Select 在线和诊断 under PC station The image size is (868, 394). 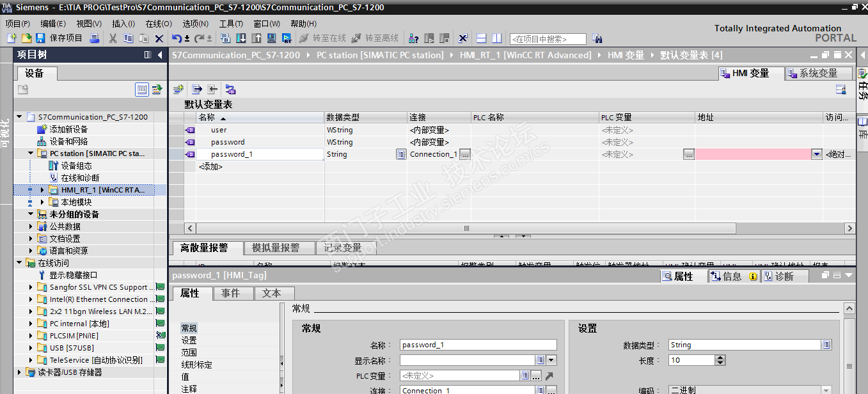tap(80, 178)
